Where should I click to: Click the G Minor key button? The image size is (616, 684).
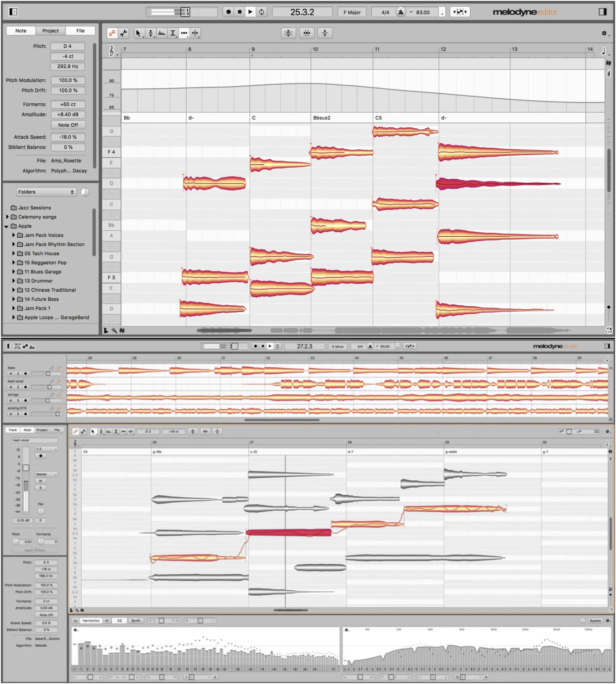(x=337, y=346)
